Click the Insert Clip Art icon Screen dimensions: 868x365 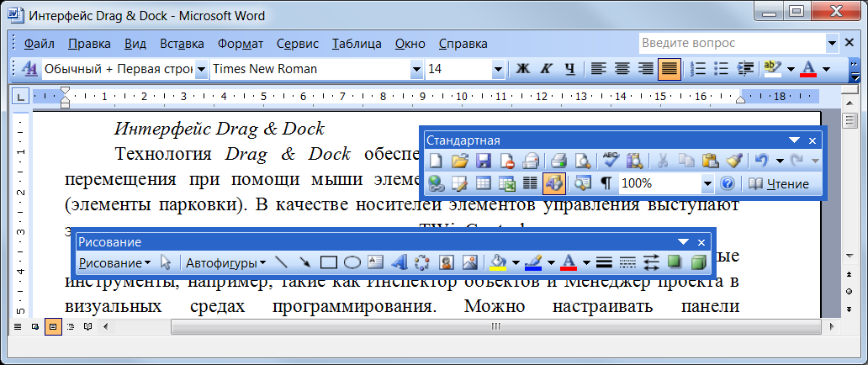pyautogui.click(x=446, y=262)
